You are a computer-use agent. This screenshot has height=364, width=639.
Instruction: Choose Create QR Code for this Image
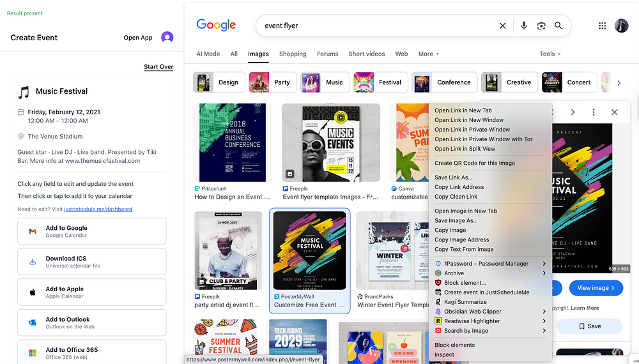490,163
